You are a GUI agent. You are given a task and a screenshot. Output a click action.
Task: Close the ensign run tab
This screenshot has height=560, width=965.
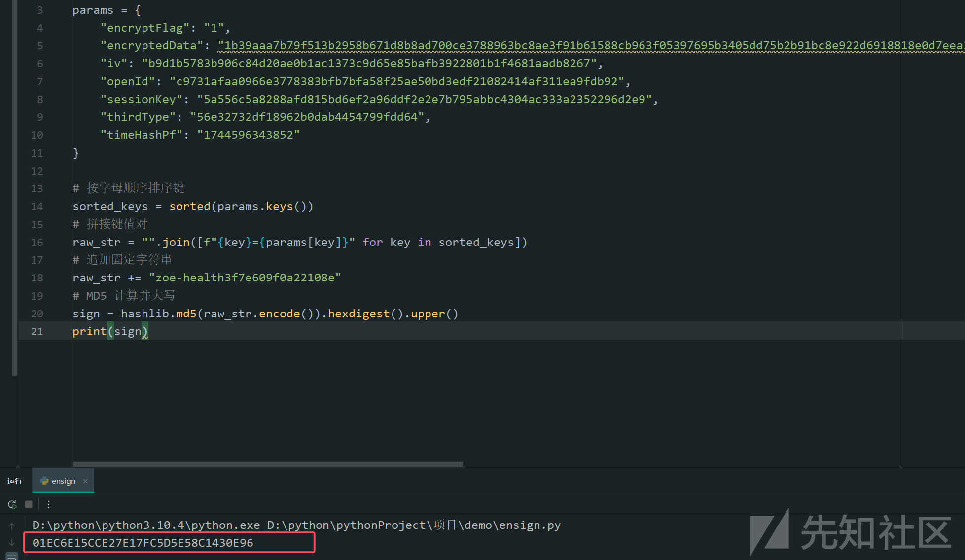85,481
